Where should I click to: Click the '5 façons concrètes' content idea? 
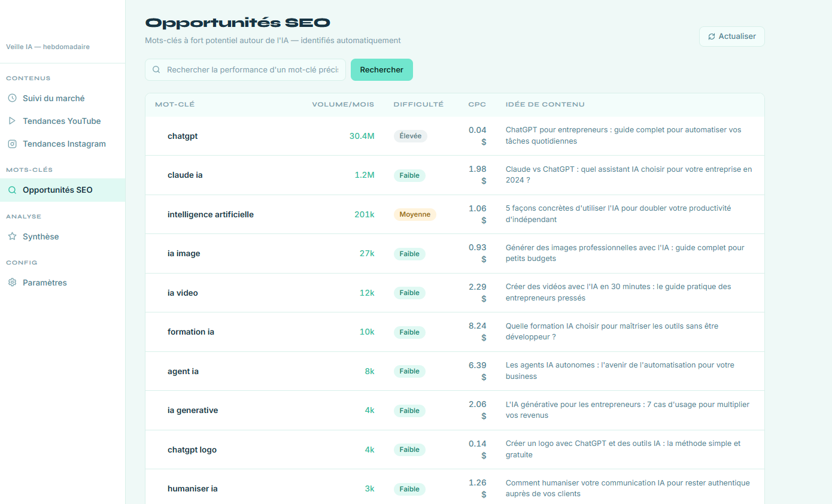[618, 214]
